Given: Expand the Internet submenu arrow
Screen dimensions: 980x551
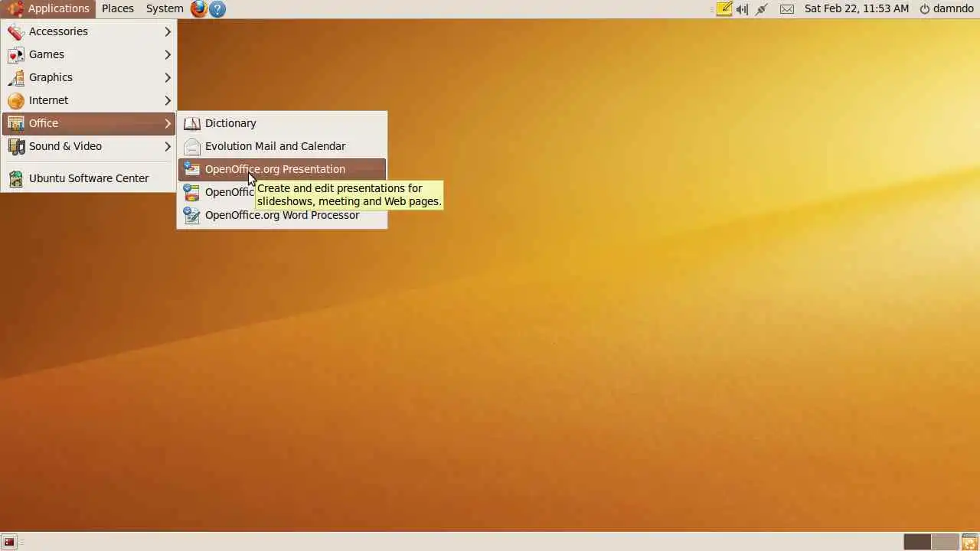Looking at the screenshot, I should (x=168, y=100).
